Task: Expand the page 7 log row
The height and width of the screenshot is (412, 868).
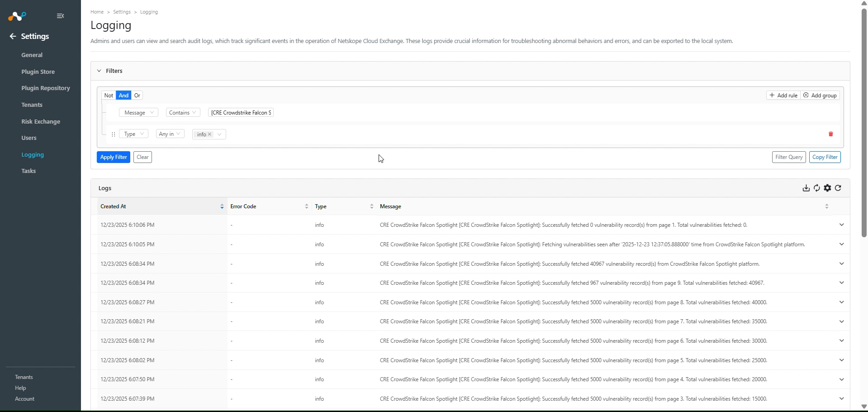Action: (842, 321)
